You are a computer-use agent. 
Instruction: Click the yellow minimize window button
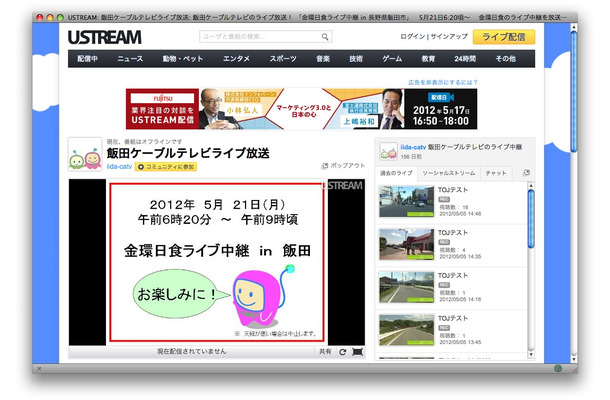50,17
